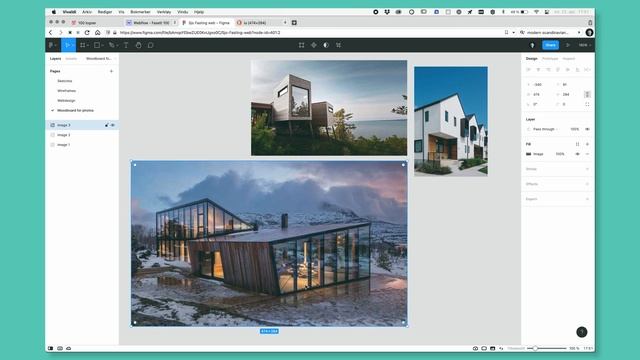Click the browser zoom slider in status bar

click(x=546, y=349)
